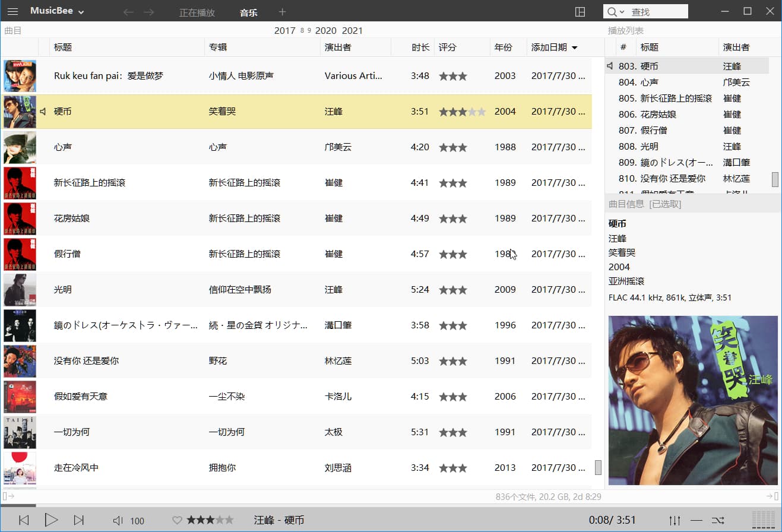Click the 笑着哭 album cover artwork
Image resolution: width=782 pixels, height=532 pixels.
click(x=693, y=400)
